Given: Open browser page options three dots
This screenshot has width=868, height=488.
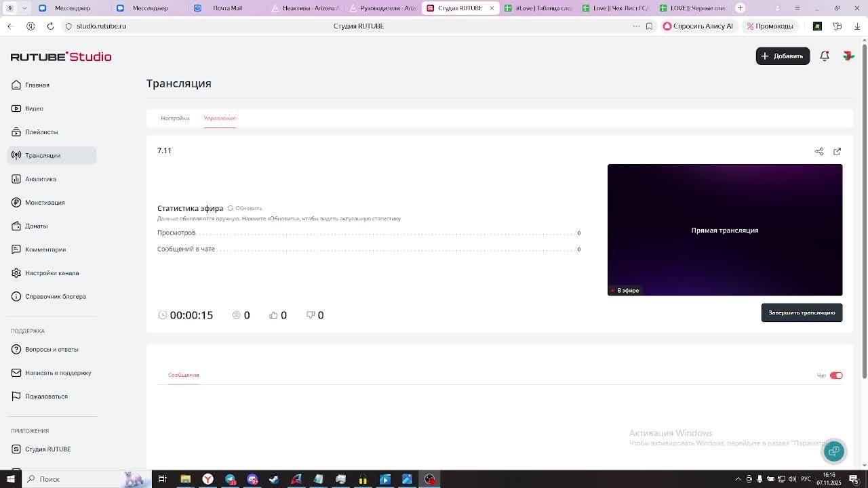Looking at the screenshot, I should [636, 26].
